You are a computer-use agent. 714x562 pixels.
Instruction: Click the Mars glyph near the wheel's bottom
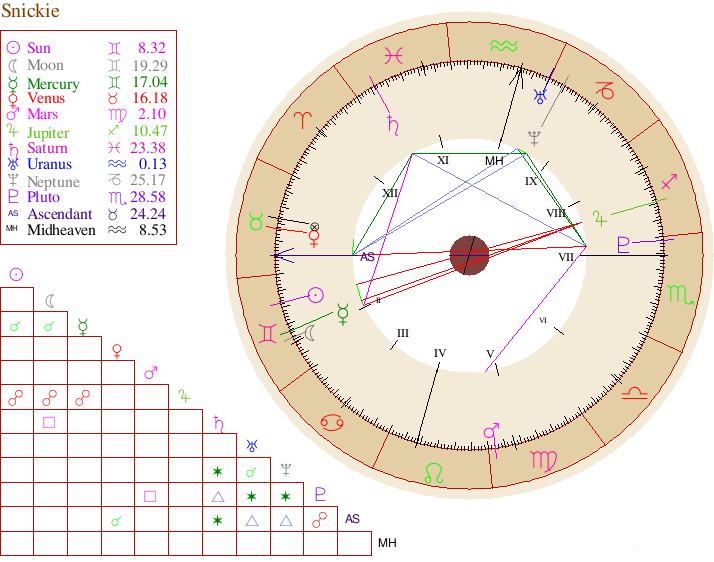491,431
